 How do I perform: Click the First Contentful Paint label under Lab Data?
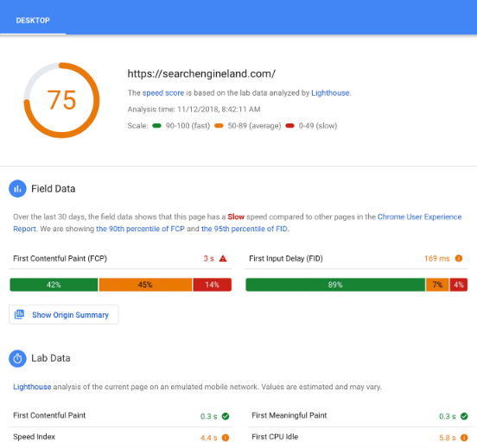click(49, 415)
